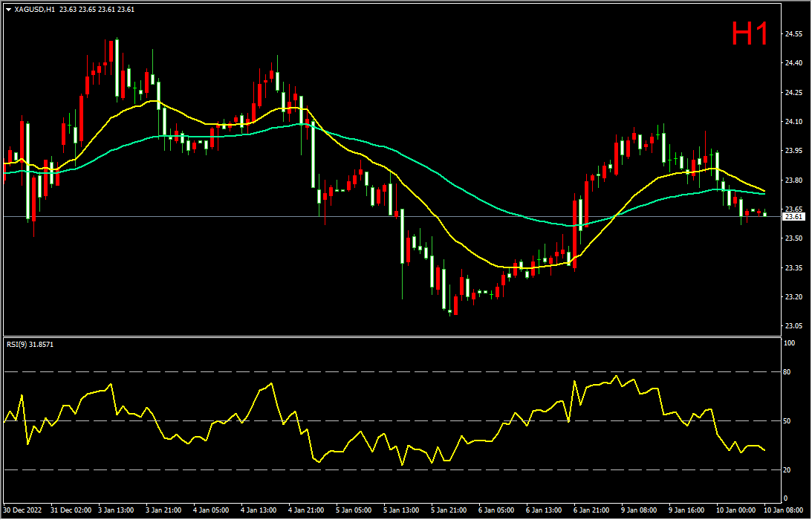Click the 3 Jan 21:00 time axis label
This screenshot has height=520, width=812.
[164, 510]
